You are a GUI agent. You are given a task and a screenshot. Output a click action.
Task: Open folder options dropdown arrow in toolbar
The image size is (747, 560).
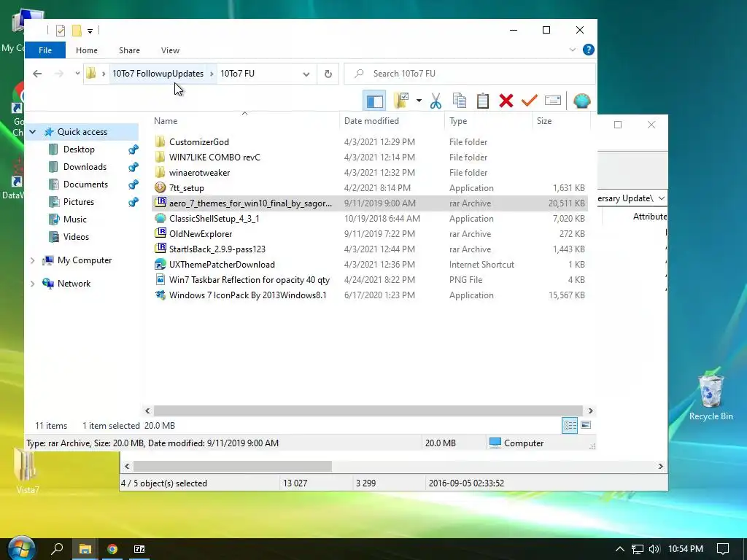point(419,101)
